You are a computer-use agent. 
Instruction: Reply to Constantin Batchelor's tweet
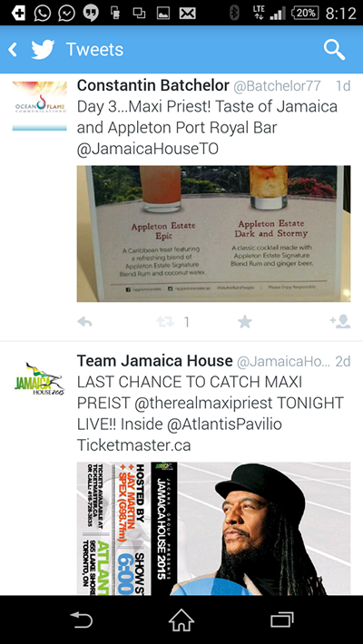coord(84,322)
